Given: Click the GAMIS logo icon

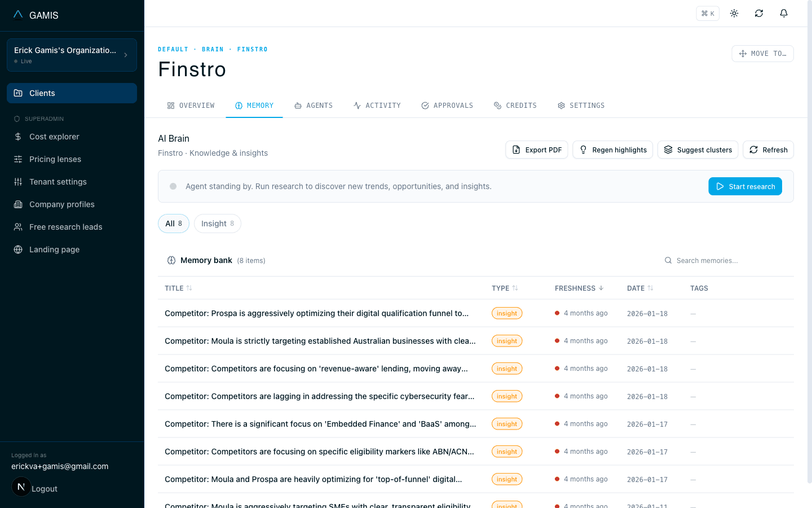Looking at the screenshot, I should click(18, 15).
